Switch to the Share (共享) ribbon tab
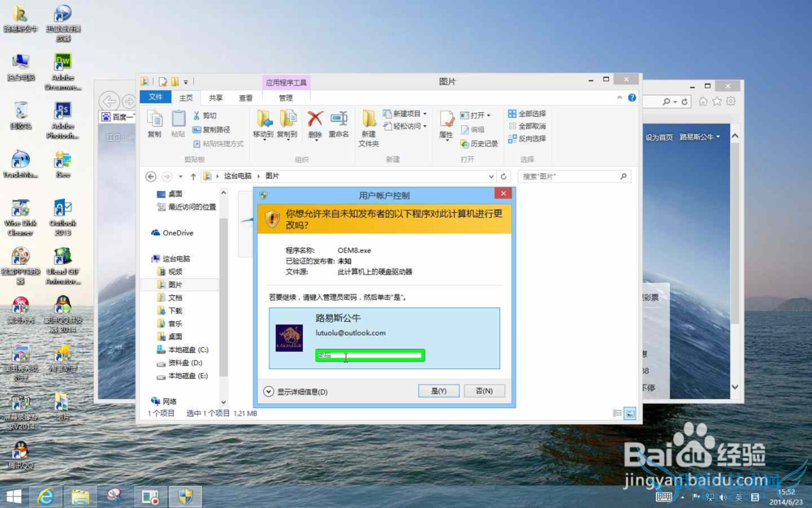Image resolution: width=812 pixels, height=508 pixels. (217, 98)
